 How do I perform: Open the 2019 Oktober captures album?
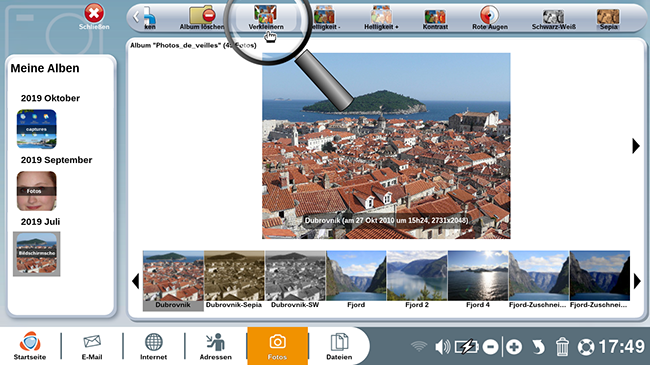coord(36,129)
